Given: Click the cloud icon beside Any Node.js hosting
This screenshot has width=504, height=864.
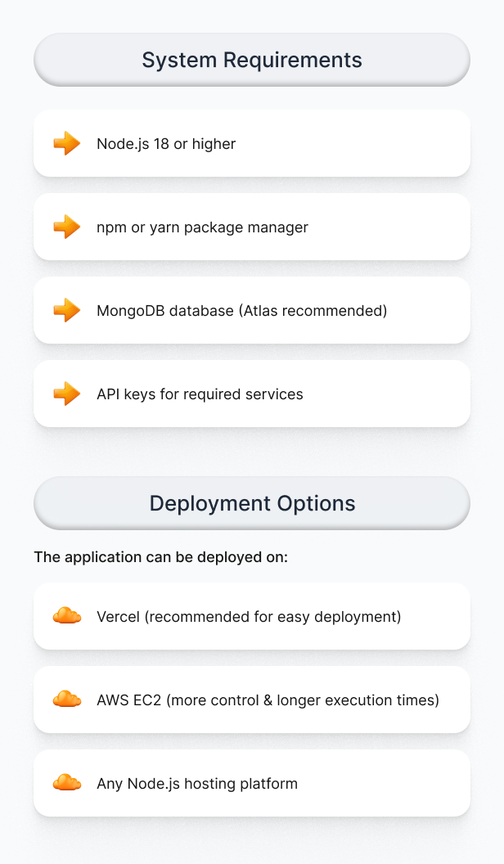Looking at the screenshot, I should pyautogui.click(x=66, y=783).
